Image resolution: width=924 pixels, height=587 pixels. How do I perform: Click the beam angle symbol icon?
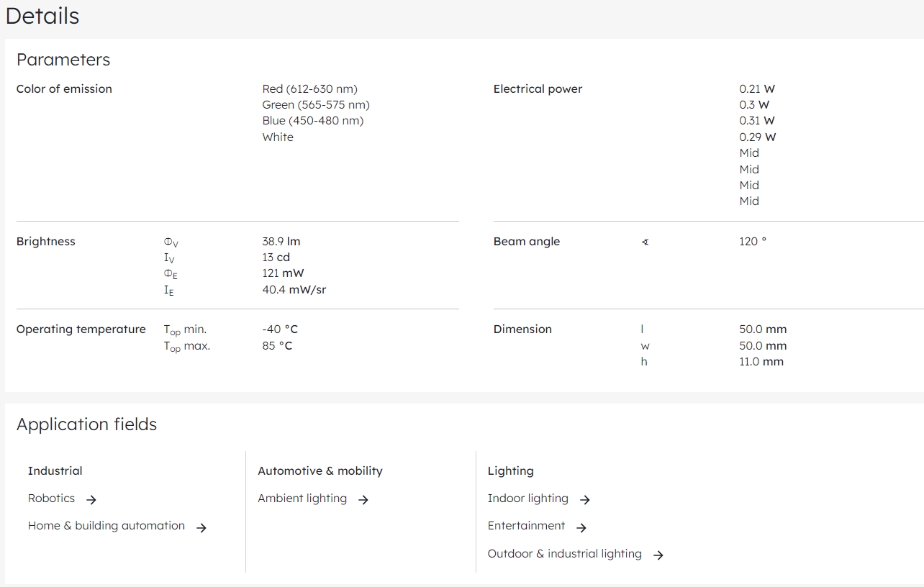645,242
